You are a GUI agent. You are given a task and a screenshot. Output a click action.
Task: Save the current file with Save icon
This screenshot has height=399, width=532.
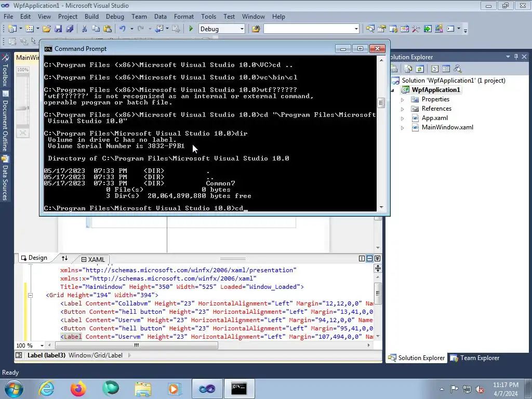click(58, 29)
